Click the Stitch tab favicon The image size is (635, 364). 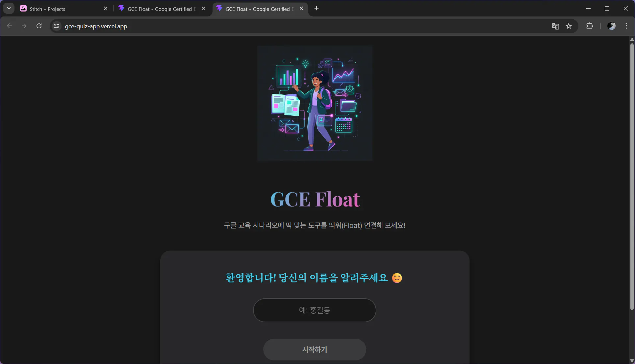tap(23, 9)
